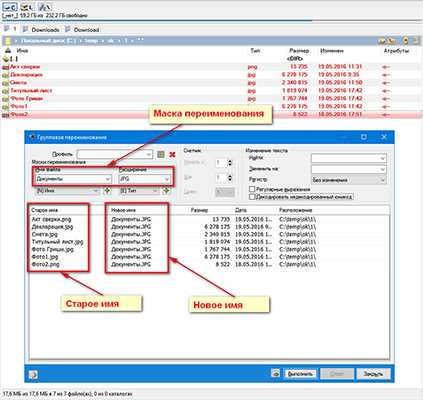The width and height of the screenshot is (423, 400).
Task: Open Имя файла mask dropdown arrow
Action: click(x=108, y=179)
